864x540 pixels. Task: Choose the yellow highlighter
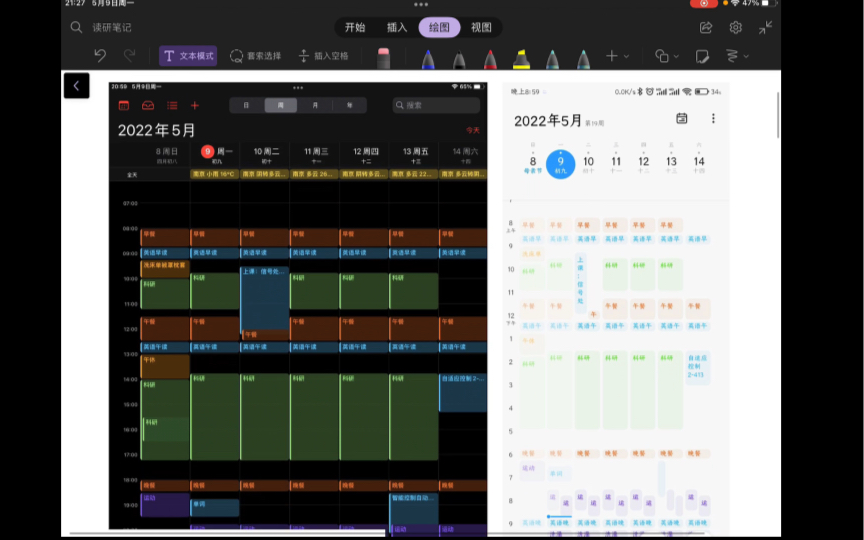[521, 58]
